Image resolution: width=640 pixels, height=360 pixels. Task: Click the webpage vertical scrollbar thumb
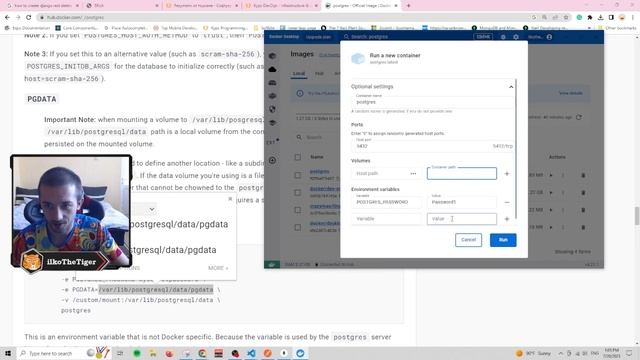(636, 216)
